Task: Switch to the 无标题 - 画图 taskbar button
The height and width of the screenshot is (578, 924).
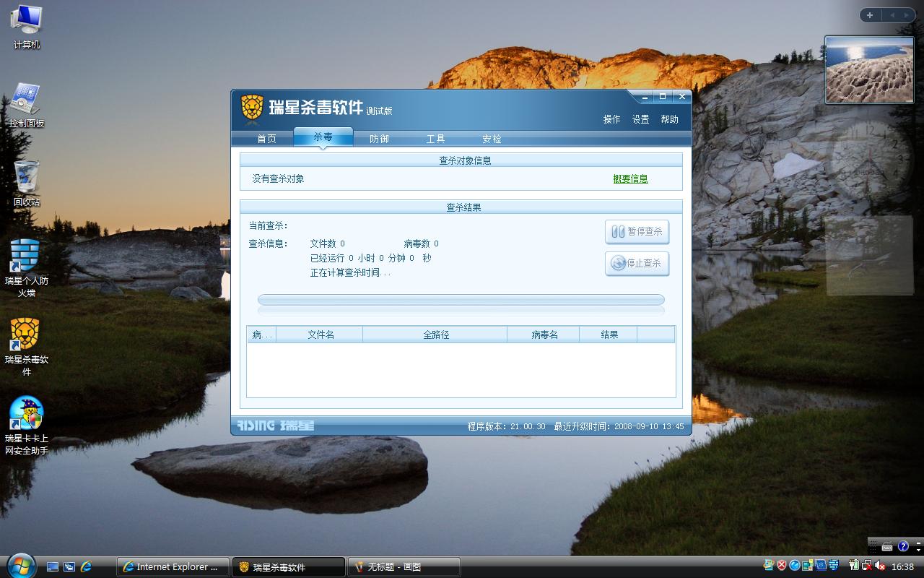Action: tap(404, 567)
